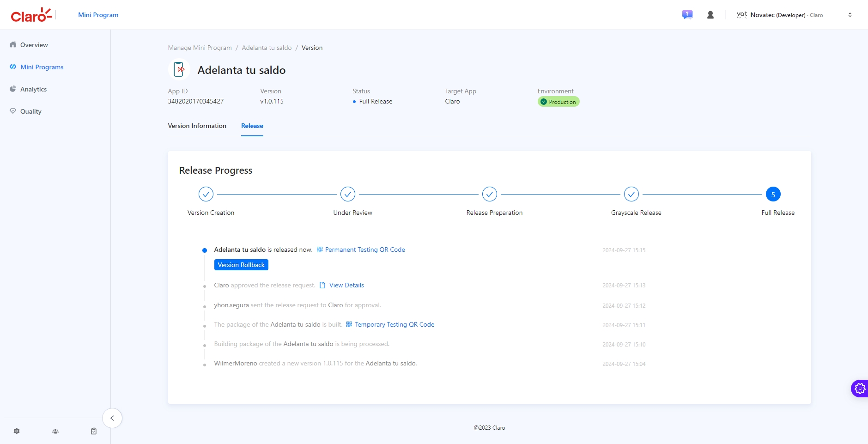The image size is (868, 444).
Task: Click the Temporary Testing QR code icon
Action: click(349, 324)
